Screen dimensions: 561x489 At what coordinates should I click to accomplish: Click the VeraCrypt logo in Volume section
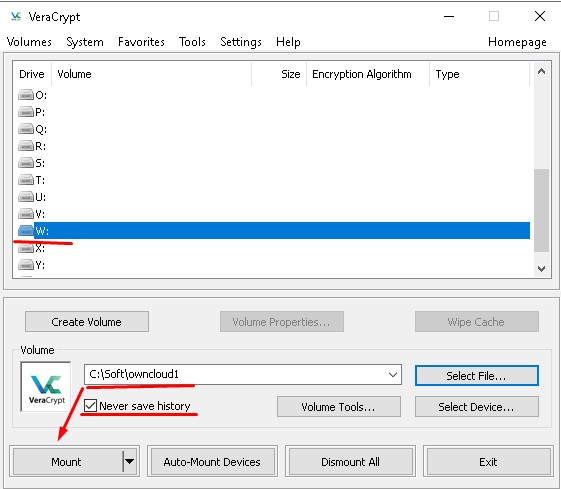[46, 387]
